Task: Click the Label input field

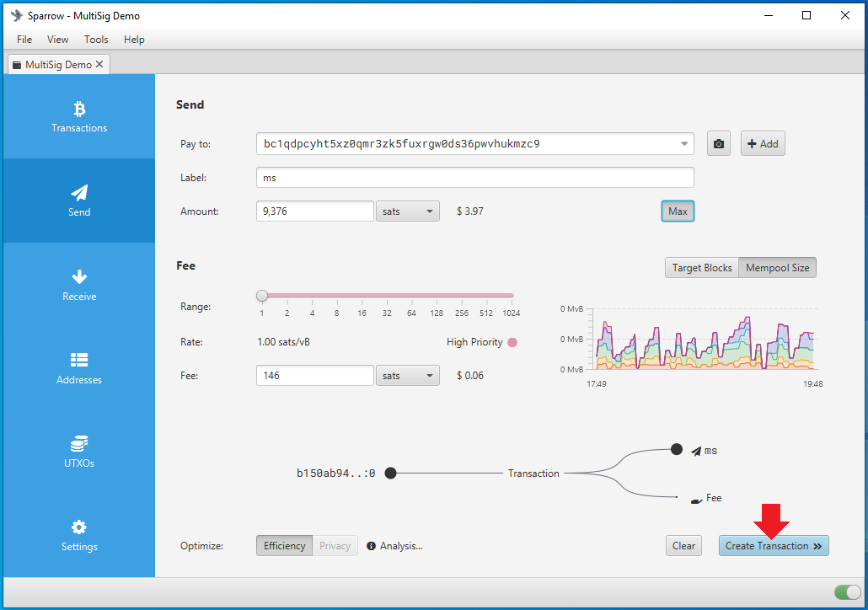Action: click(x=475, y=178)
